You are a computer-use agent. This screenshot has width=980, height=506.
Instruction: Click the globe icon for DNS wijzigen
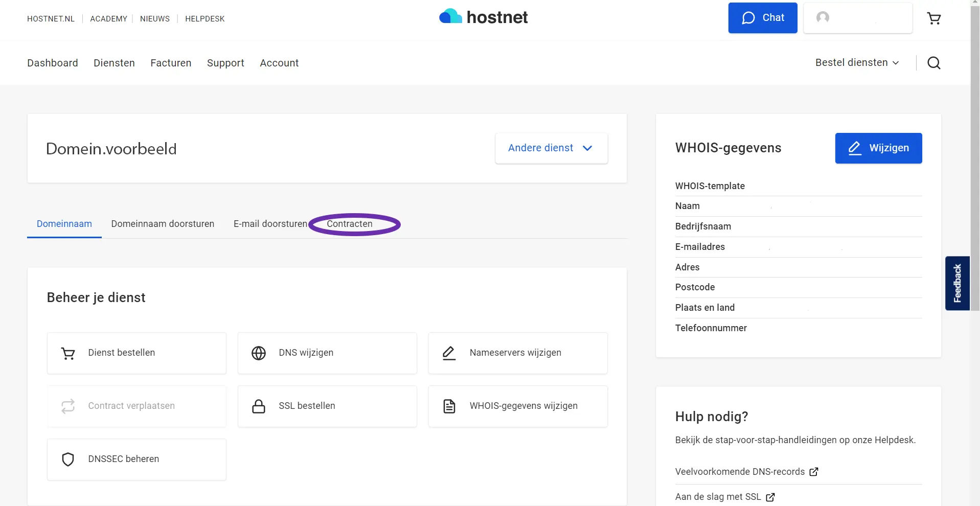[259, 353]
